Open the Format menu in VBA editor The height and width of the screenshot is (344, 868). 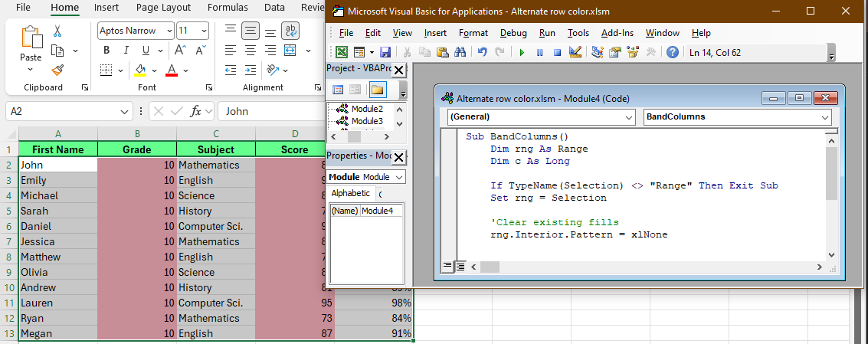(x=473, y=33)
